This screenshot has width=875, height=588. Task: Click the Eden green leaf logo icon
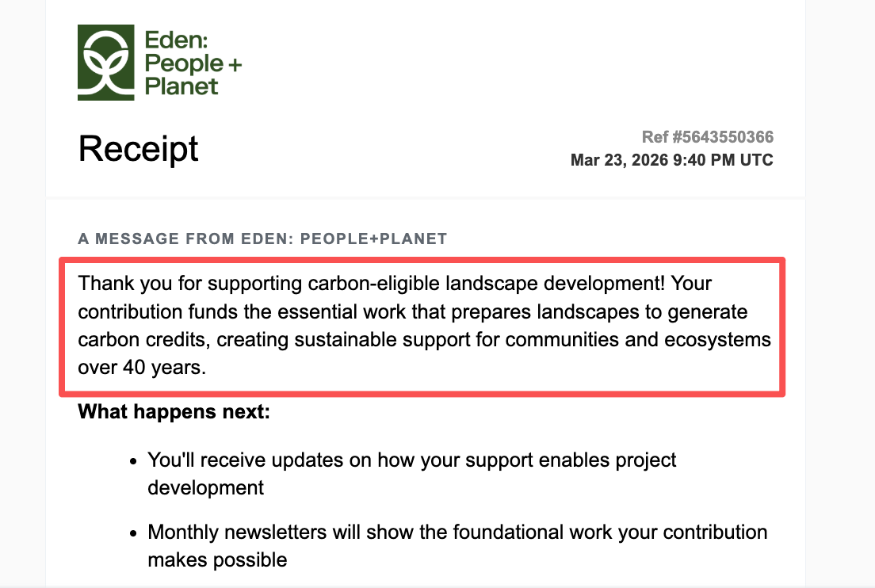[106, 63]
